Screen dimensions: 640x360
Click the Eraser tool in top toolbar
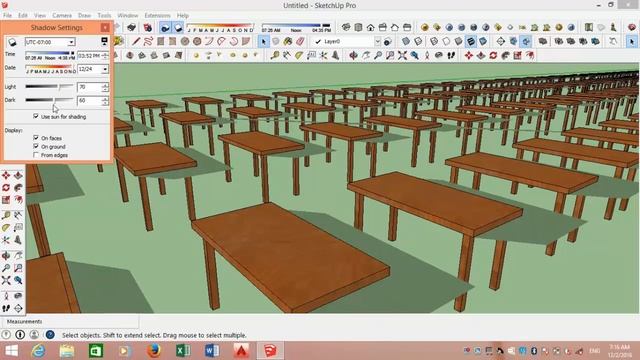[300, 41]
